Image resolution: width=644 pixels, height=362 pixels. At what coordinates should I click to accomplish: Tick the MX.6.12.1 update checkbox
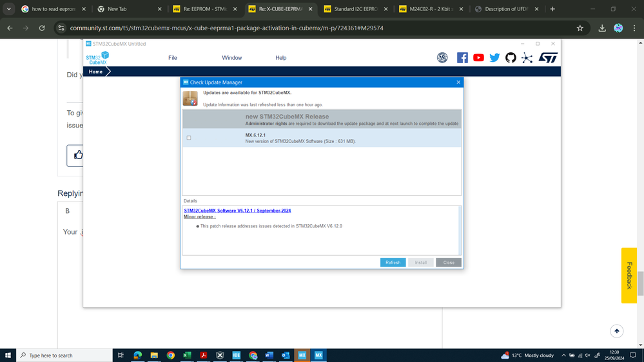tap(189, 138)
